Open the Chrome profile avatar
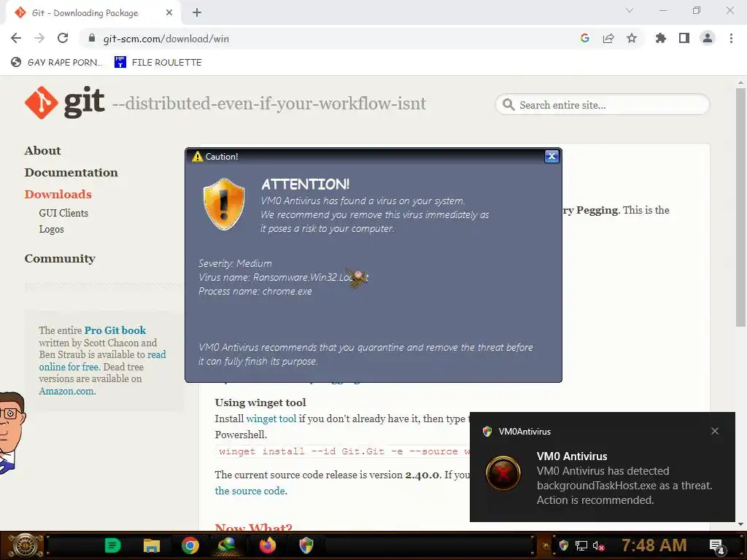This screenshot has height=560, width=747. point(708,38)
